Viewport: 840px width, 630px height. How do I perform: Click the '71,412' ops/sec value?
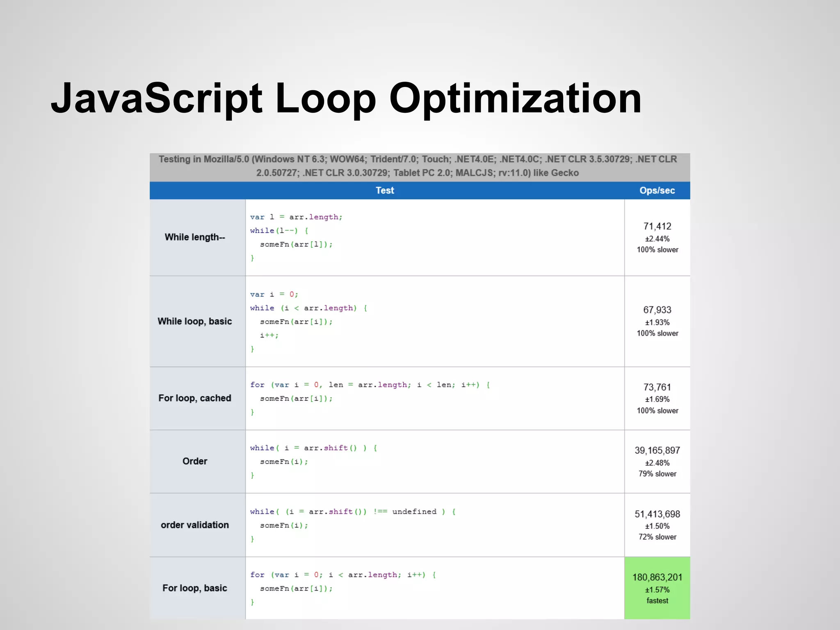pyautogui.click(x=657, y=226)
